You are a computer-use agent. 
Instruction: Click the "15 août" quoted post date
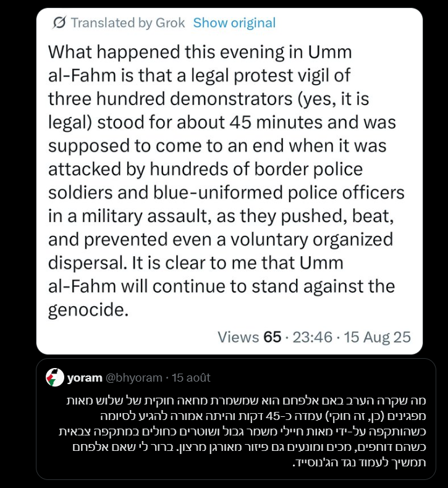pyautogui.click(x=191, y=377)
